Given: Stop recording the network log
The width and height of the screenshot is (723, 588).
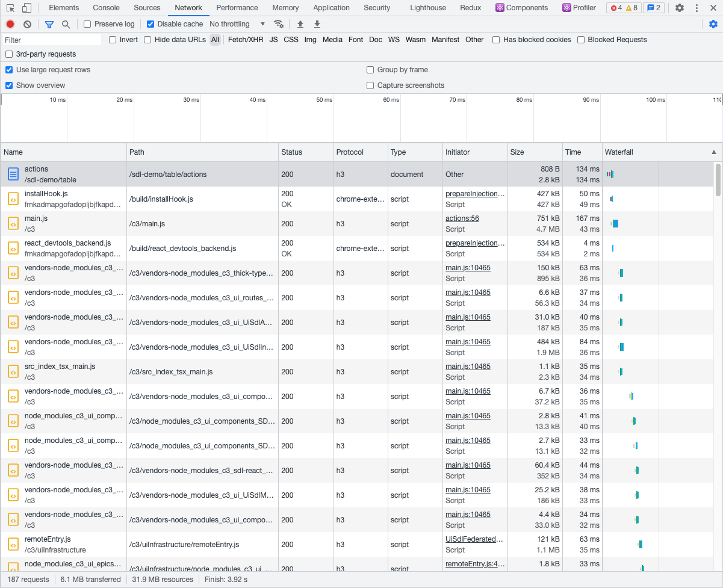Looking at the screenshot, I should [x=10, y=23].
